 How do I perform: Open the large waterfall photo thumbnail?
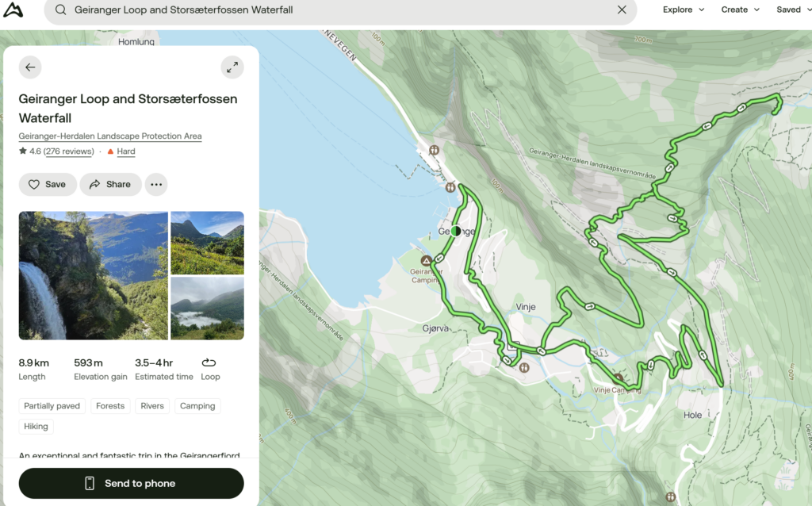[94, 275]
